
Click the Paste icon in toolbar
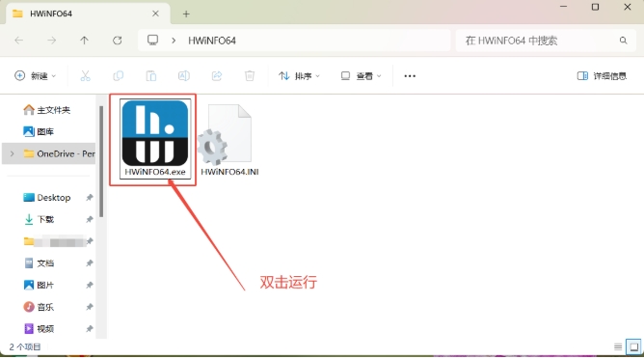tap(150, 75)
